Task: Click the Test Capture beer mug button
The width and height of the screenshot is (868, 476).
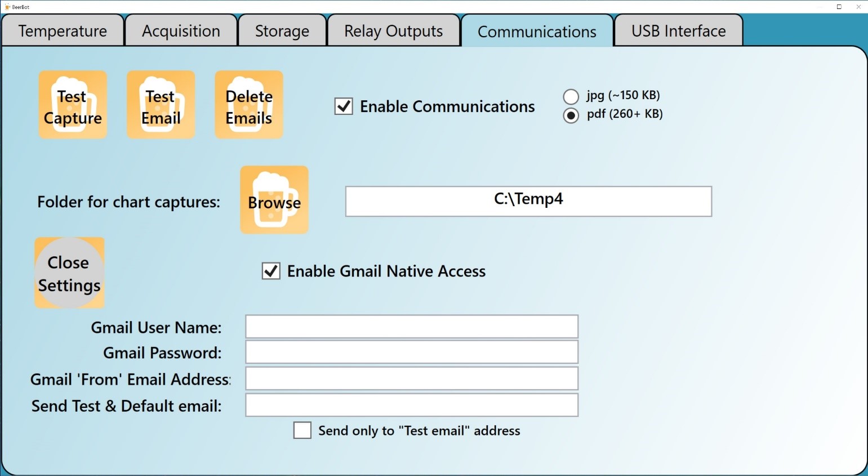Action: click(73, 105)
